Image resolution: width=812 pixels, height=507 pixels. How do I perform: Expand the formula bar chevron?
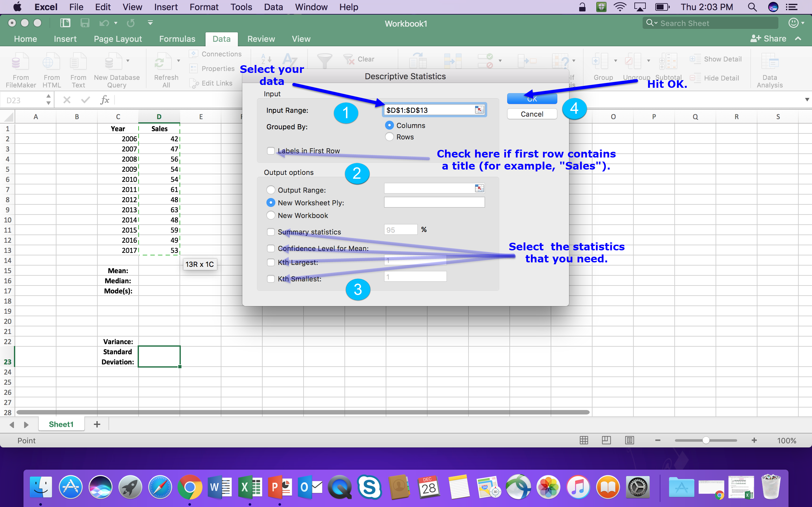[x=807, y=100]
